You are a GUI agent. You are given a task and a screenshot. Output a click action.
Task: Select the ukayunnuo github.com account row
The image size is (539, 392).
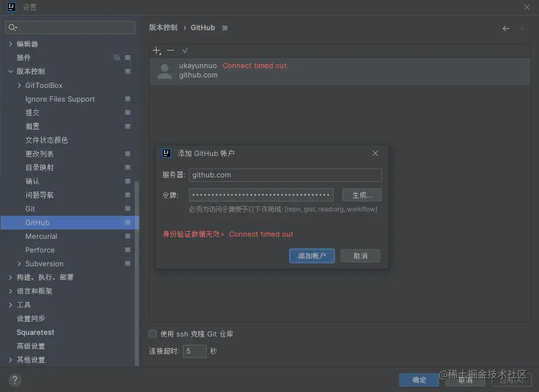pyautogui.click(x=340, y=71)
